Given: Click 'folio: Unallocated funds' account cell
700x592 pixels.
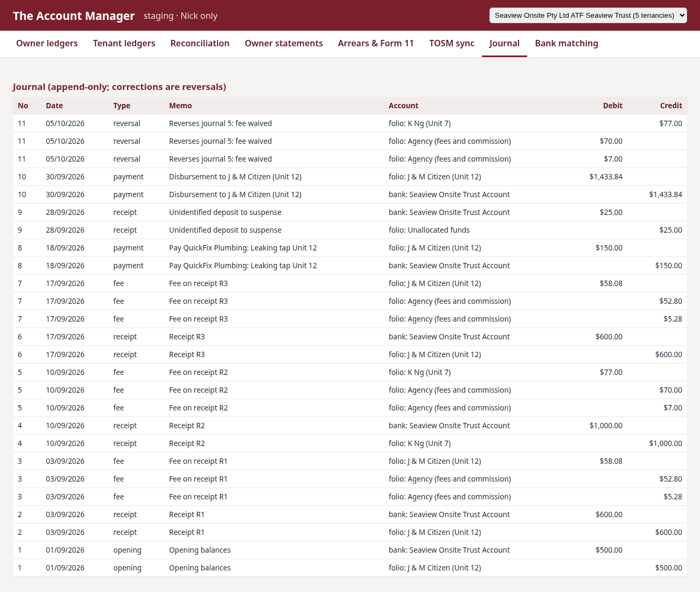Looking at the screenshot, I should [x=429, y=230].
